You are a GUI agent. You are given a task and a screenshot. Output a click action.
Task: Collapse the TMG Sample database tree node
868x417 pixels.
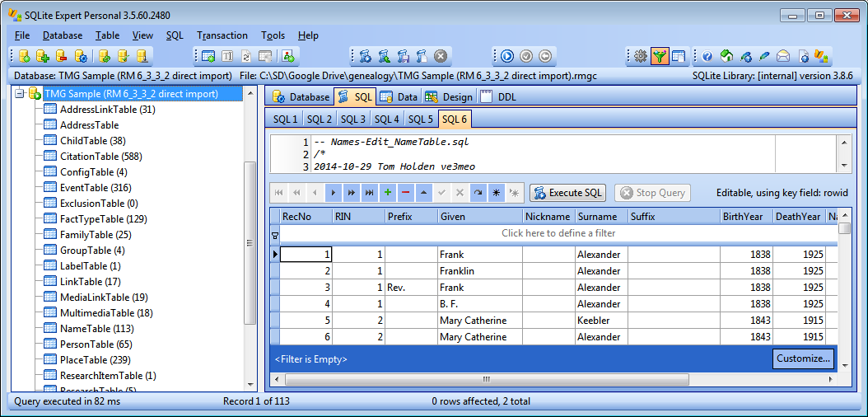click(x=21, y=94)
